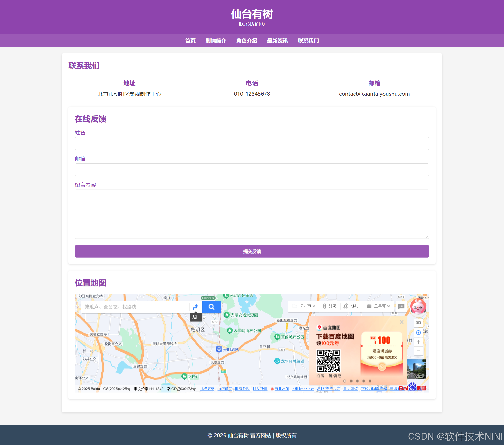
Task: Open the 全景 street view thumbnail
Action: [x=416, y=369]
